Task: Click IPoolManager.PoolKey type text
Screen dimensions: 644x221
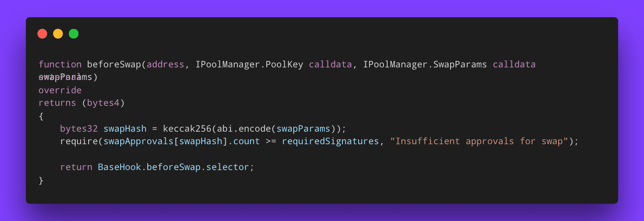Action: 249,64
